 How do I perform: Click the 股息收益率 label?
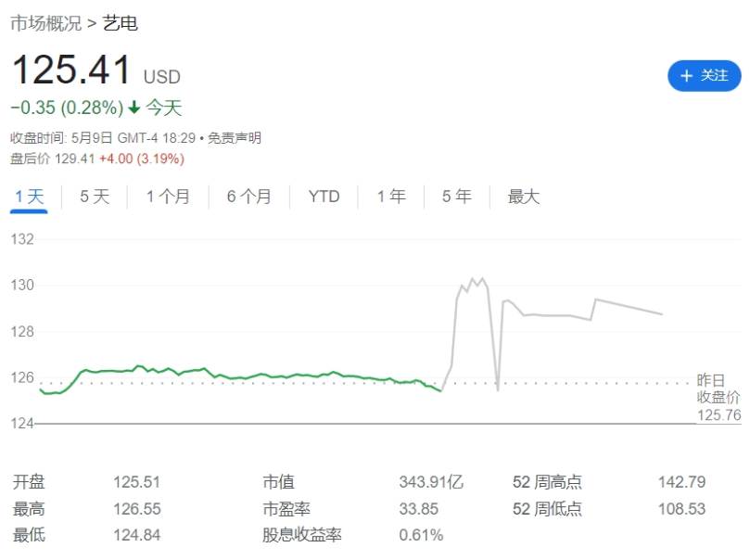point(302,535)
